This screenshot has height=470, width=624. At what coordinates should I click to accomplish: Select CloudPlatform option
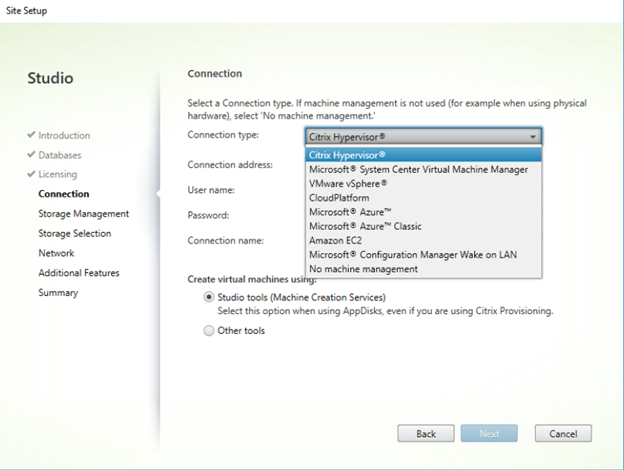[x=423, y=198]
